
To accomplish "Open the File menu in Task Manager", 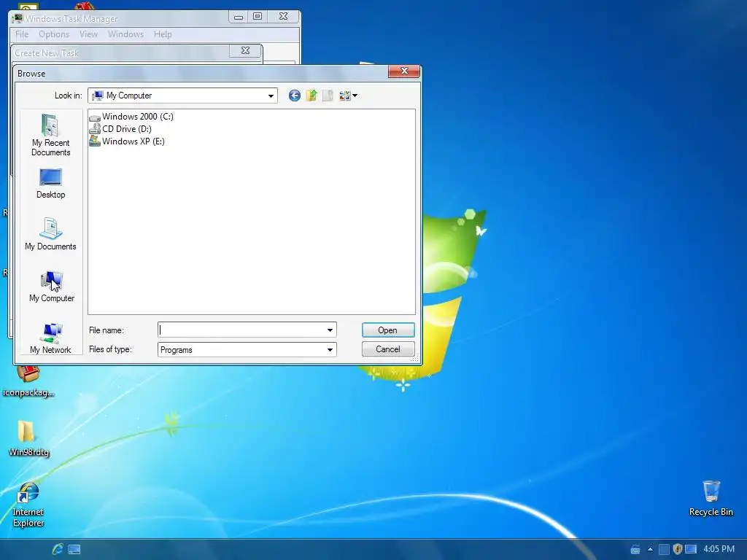I will (x=22, y=34).
